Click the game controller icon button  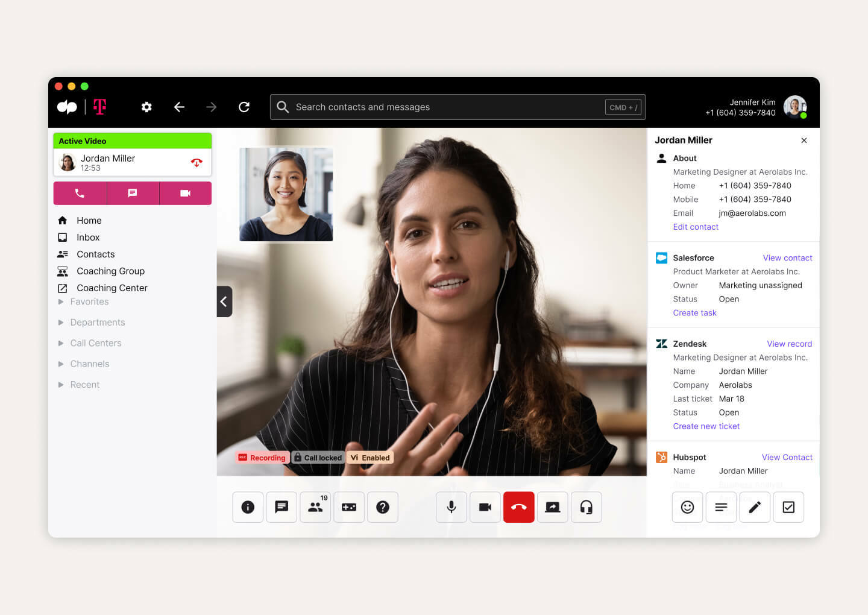click(349, 507)
